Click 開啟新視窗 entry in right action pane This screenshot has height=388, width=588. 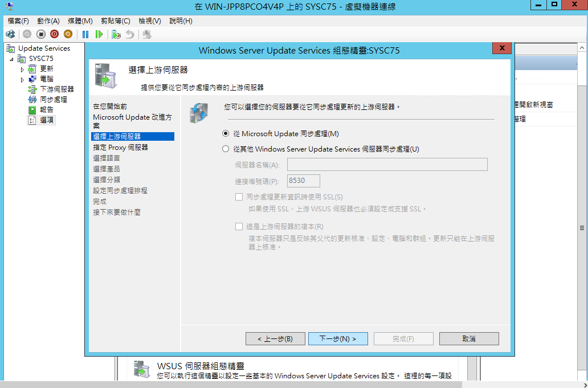tap(534, 105)
